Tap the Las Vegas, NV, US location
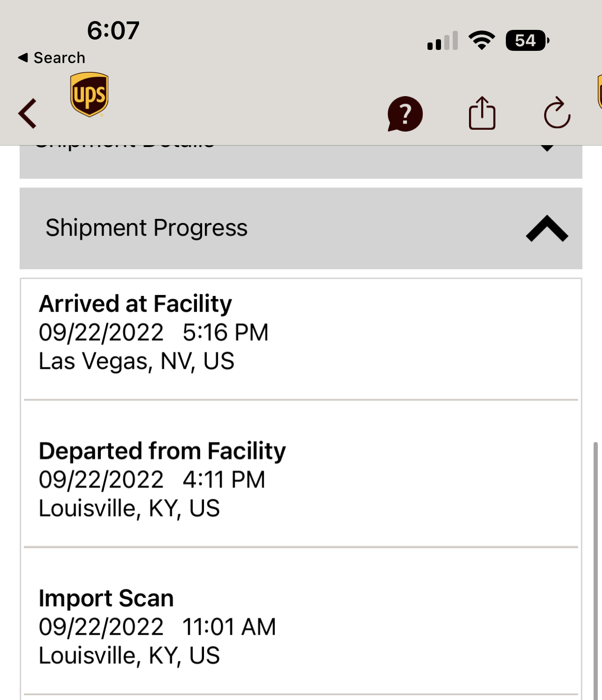Screen dimensions: 602x700 [137, 361]
